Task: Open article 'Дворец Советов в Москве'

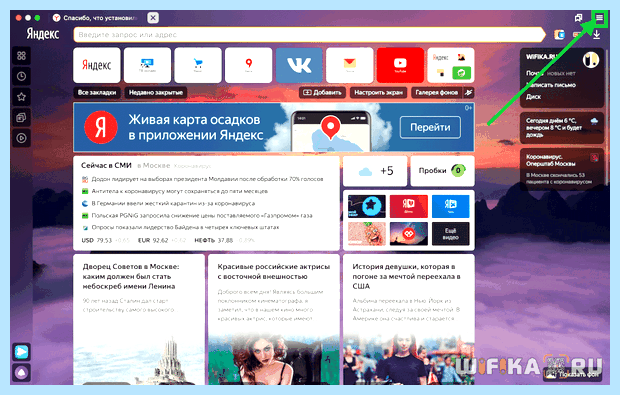Action: (x=131, y=276)
